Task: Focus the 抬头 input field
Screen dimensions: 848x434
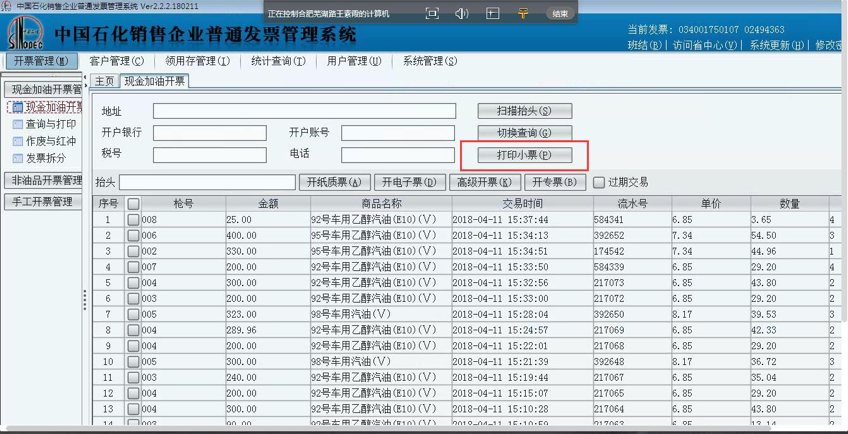Action: [208, 182]
